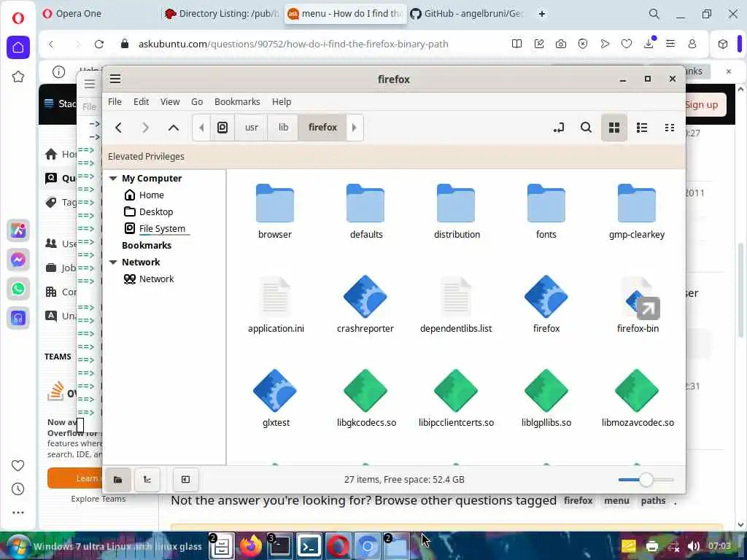The height and width of the screenshot is (560, 747).
Task: Click root filesystem path button
Action: (222, 128)
